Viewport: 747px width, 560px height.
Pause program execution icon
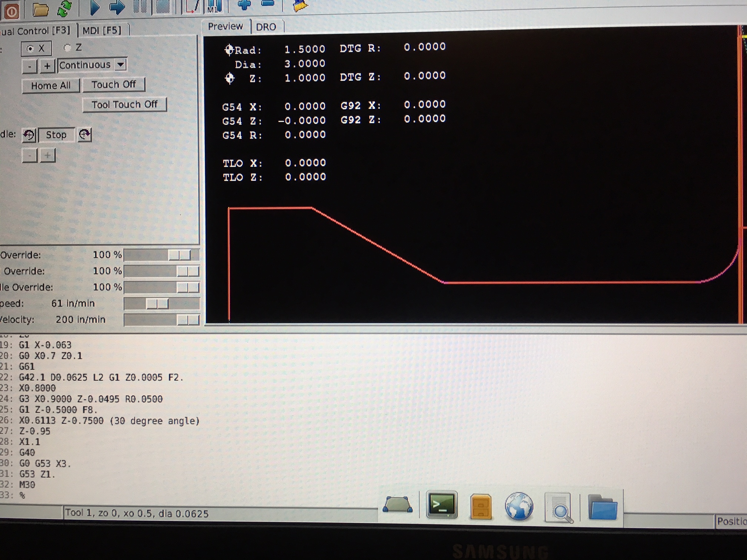pos(140,7)
